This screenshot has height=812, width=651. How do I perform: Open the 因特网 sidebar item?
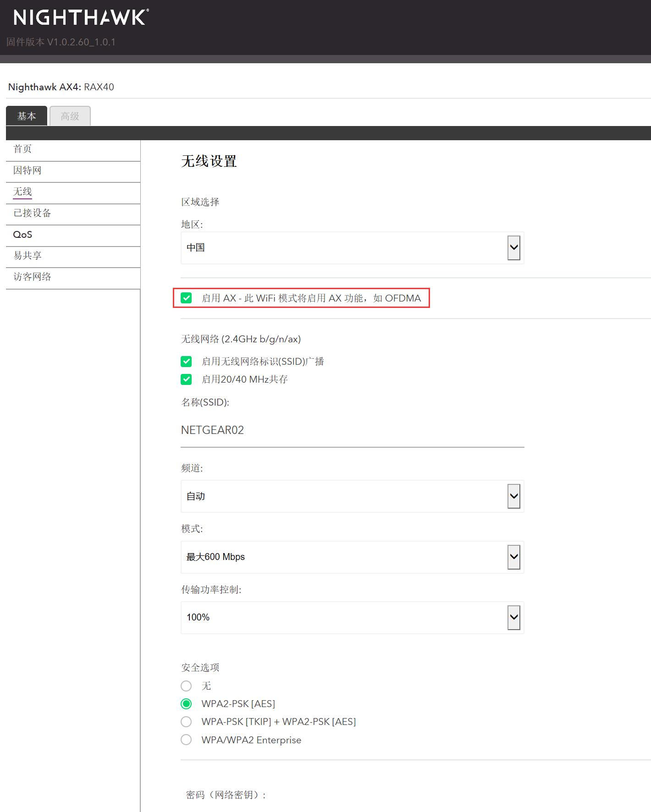pos(73,171)
